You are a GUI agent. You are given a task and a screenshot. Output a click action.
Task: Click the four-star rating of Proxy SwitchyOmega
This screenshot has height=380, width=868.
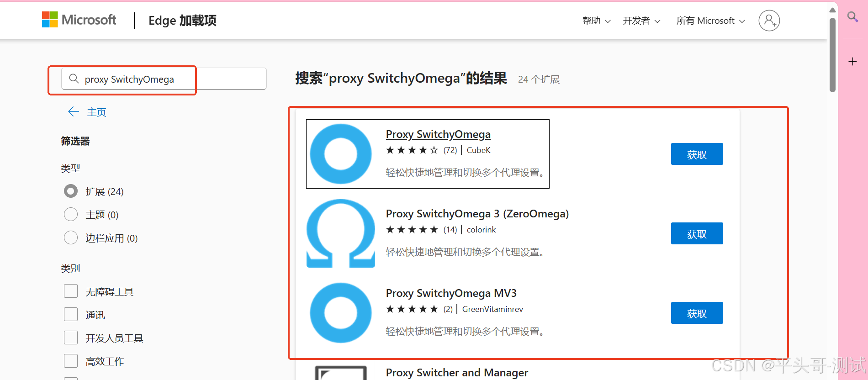pyautogui.click(x=412, y=150)
